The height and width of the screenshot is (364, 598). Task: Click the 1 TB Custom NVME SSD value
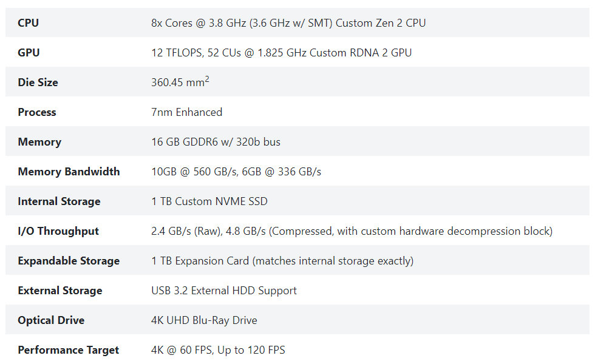coord(209,201)
